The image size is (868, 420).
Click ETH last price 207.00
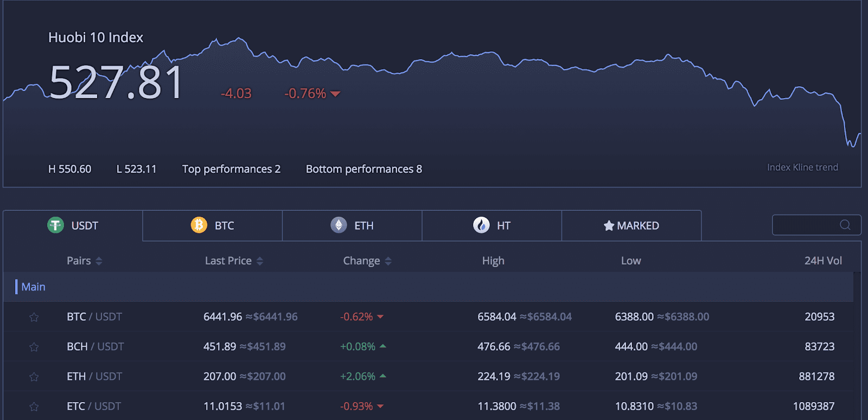(x=220, y=376)
